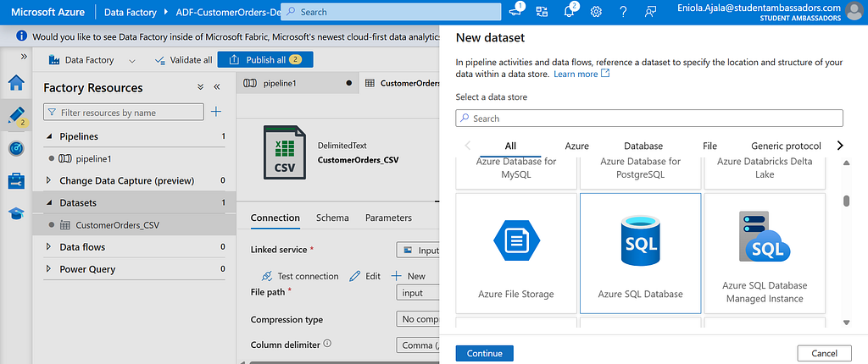Switch to the File data store tab
This screenshot has width=868, height=364.
[709, 146]
